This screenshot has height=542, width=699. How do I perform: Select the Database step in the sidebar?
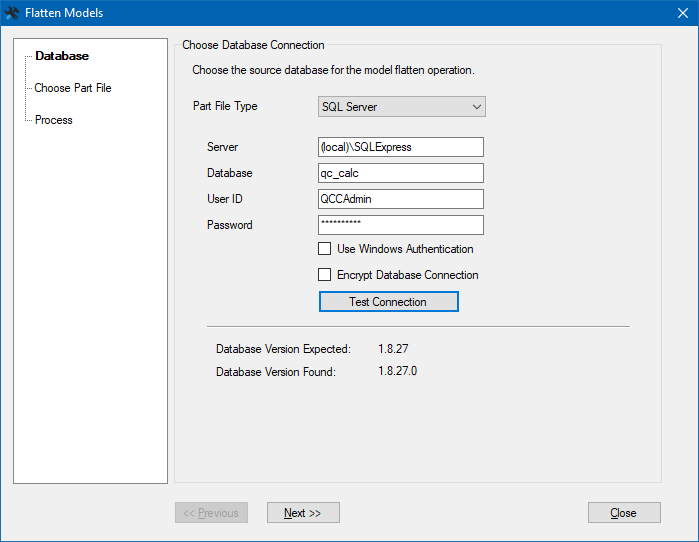pos(62,56)
